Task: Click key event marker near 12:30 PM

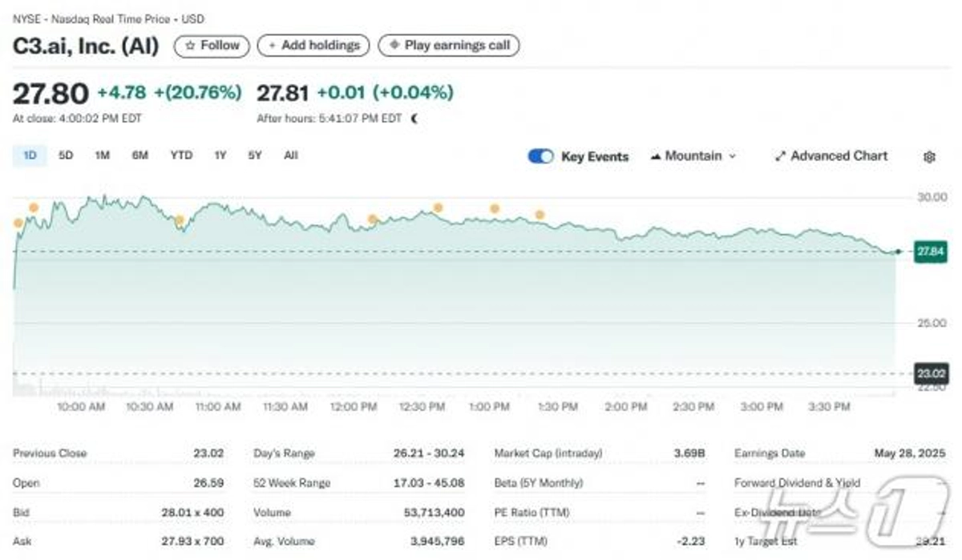Action: pos(438,207)
